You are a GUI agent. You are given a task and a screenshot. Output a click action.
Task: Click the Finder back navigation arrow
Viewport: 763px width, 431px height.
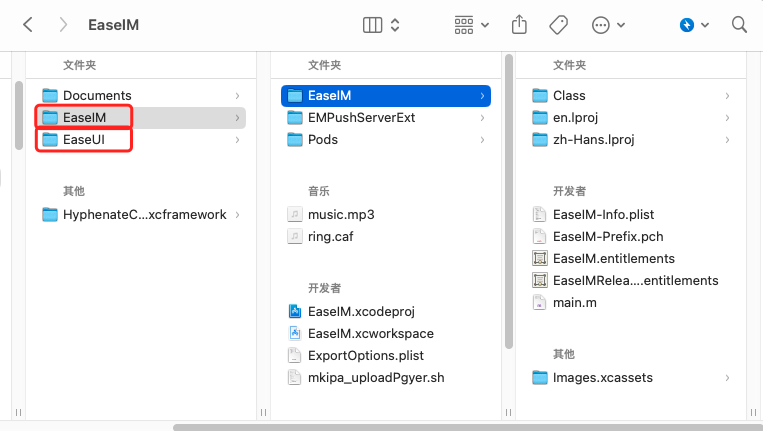click(x=27, y=24)
